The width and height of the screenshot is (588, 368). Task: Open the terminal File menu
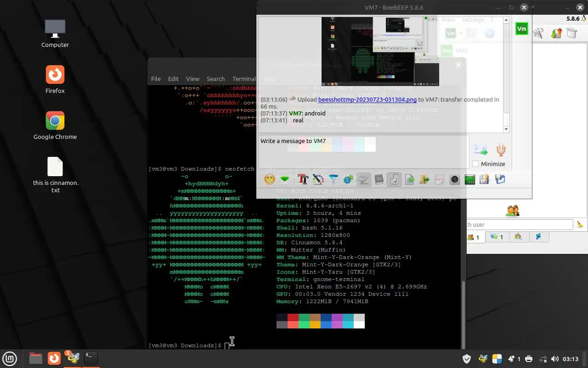tap(156, 79)
